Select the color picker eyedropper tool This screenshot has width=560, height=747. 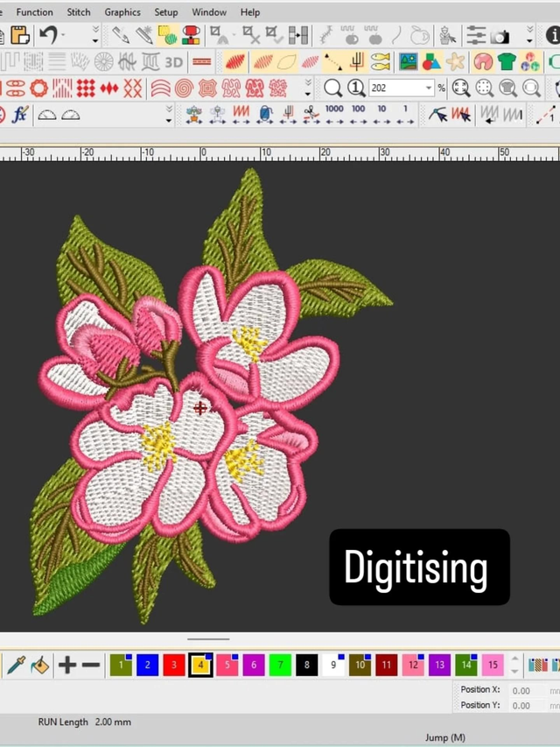[16, 666]
